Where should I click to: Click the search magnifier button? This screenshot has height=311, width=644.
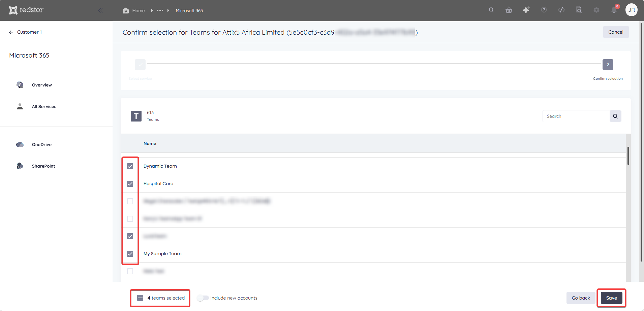pyautogui.click(x=615, y=116)
